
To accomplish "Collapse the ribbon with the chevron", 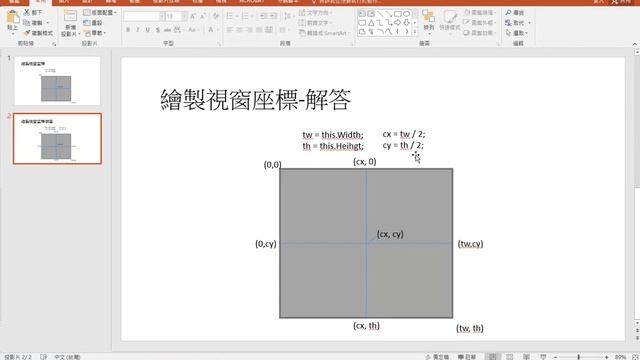I will pos(635,44).
